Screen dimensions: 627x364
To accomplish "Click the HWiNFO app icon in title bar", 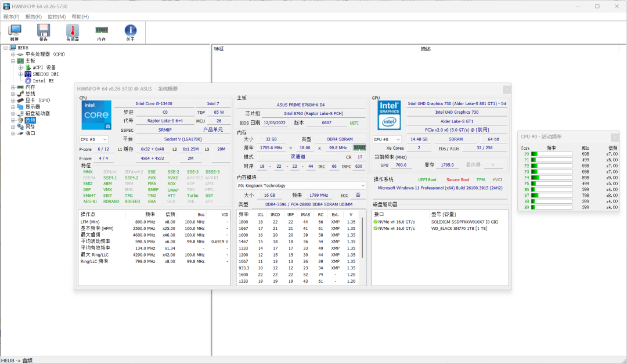I will [6, 6].
